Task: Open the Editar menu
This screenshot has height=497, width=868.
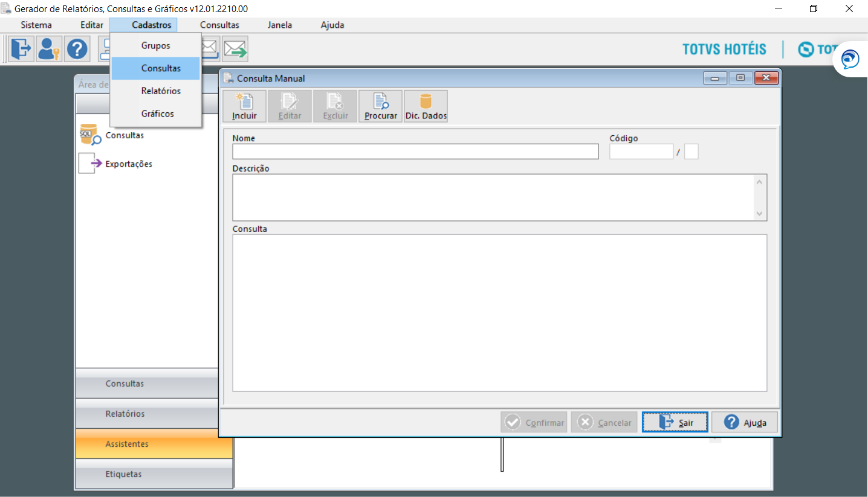Action: click(x=92, y=25)
